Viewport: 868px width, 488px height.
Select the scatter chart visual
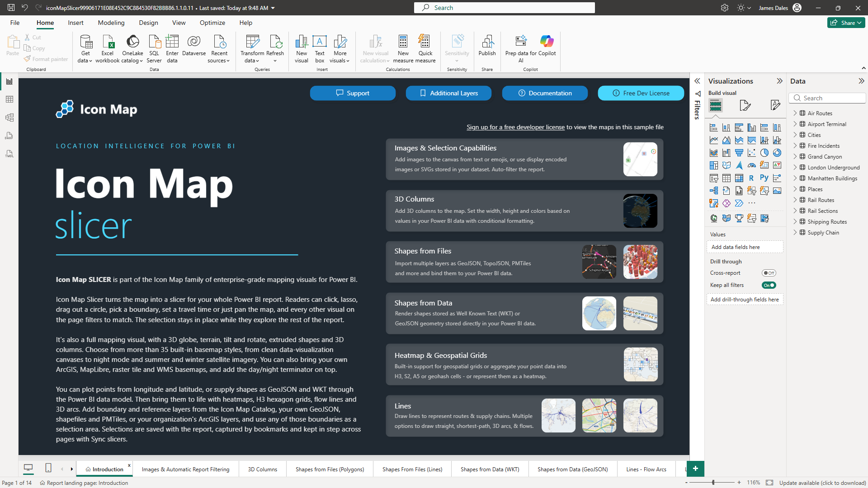tap(751, 153)
